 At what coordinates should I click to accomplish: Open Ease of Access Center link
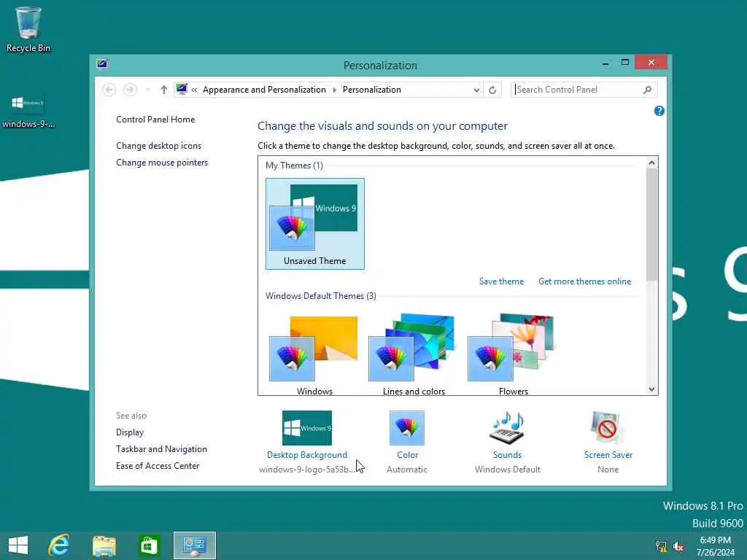(158, 466)
